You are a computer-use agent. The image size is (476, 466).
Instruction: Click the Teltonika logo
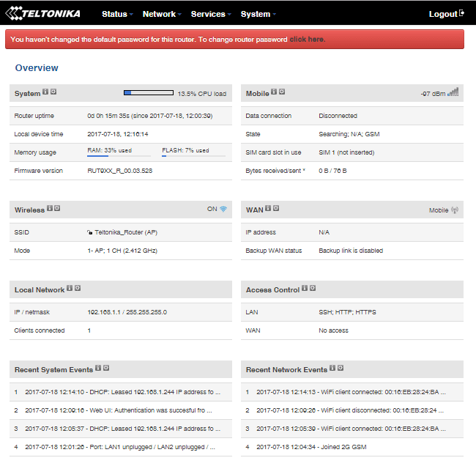coord(42,14)
